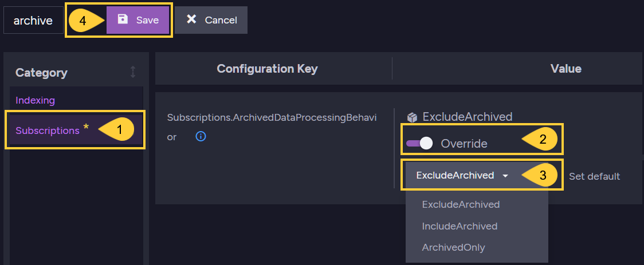Toggle the Override switch
The width and height of the screenshot is (644, 265).
[x=419, y=143]
